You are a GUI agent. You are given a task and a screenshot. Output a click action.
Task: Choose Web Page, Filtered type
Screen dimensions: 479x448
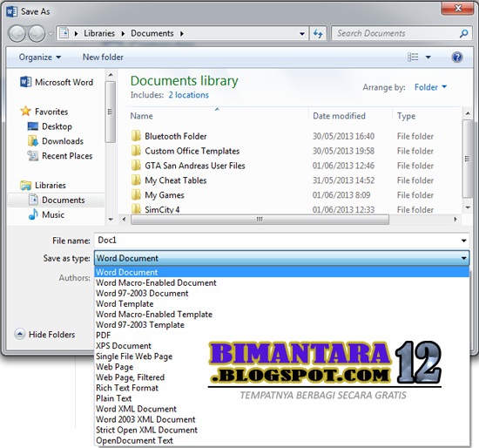click(x=281, y=377)
